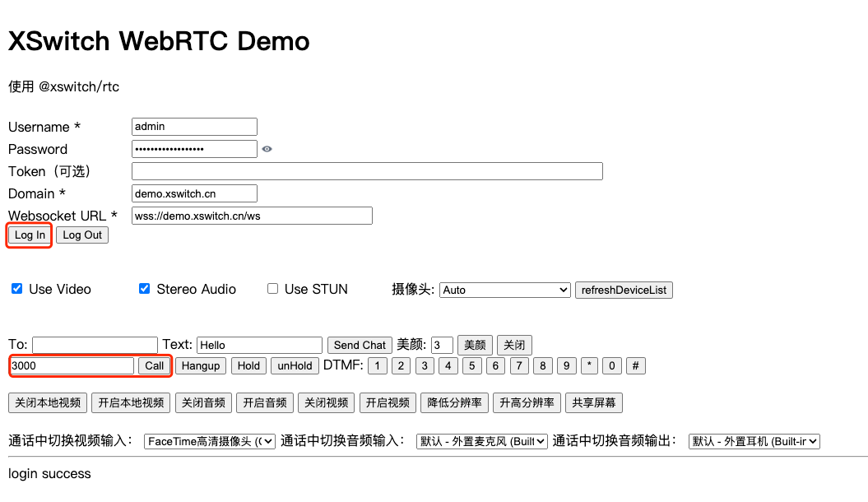Viewport: 868px width, 502px height.
Task: Click the Log In button
Action: [30, 235]
